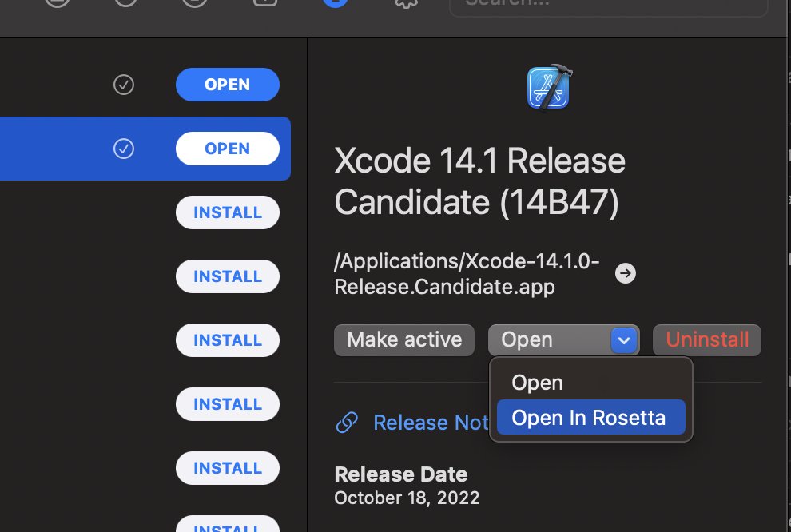
Task: Click the red Uninstall button
Action: click(x=707, y=339)
